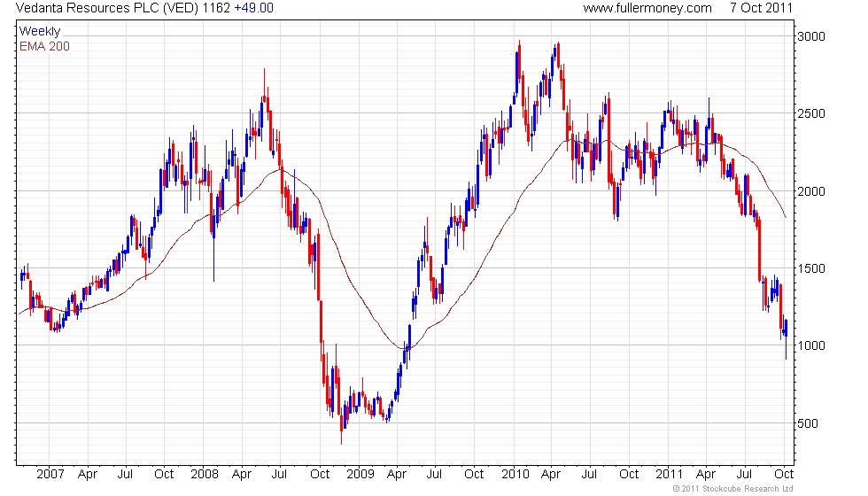Click the 2008 year label on time axis
The height and width of the screenshot is (496, 868).
(x=205, y=475)
